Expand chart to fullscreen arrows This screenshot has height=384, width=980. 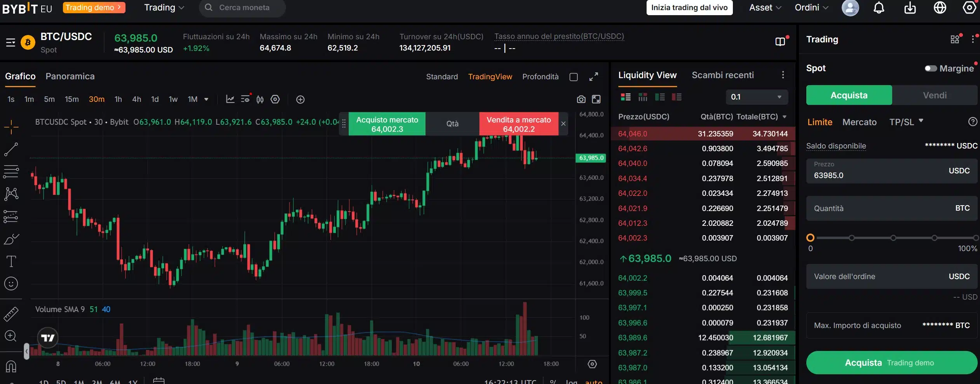(593, 77)
